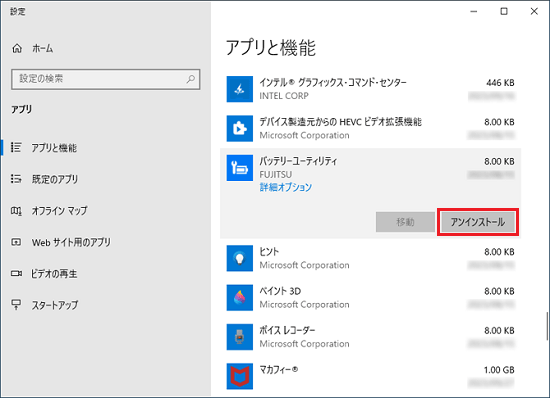Select デバイス製造元からの HEVC ビデオ拡張機能 entry

(x=370, y=128)
